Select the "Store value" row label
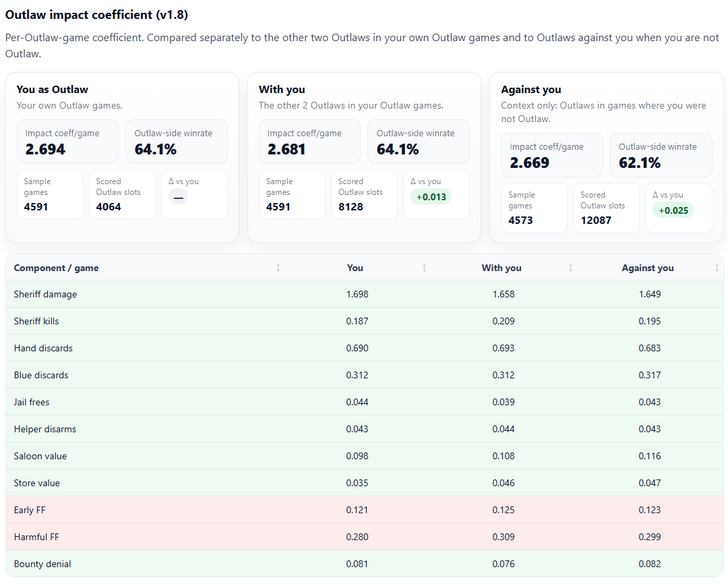This screenshot has height=584, width=728. click(36, 483)
